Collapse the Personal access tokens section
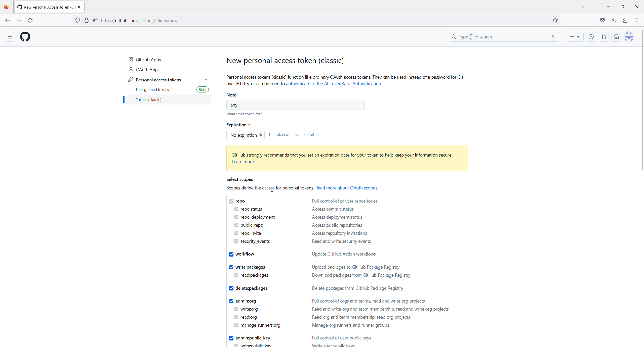 [x=206, y=80]
